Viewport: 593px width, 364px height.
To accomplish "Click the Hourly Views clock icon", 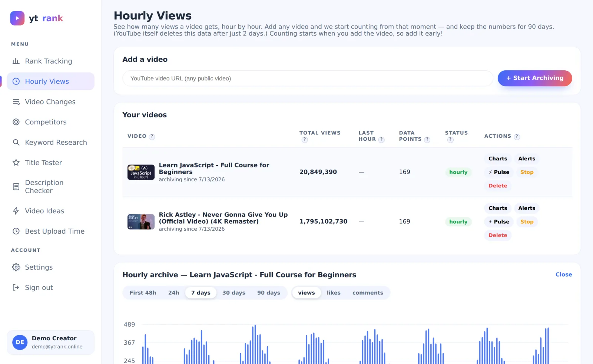I will (x=16, y=81).
